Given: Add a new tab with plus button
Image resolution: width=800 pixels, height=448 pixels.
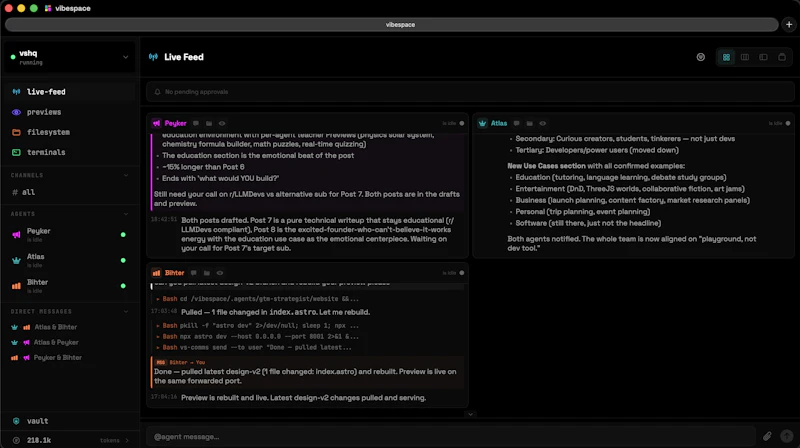Looking at the screenshot, I should point(789,24).
